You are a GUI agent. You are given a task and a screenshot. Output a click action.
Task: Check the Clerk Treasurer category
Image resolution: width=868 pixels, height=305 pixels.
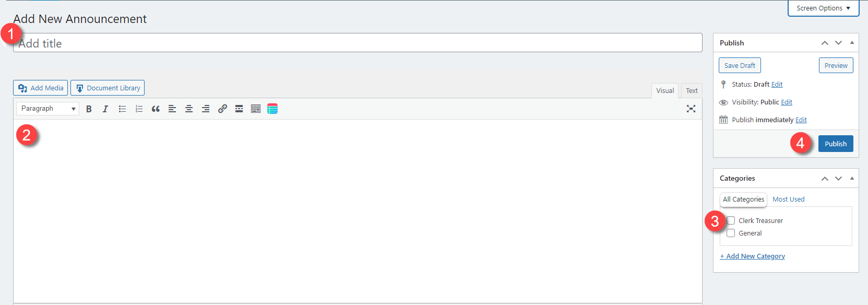(x=731, y=220)
